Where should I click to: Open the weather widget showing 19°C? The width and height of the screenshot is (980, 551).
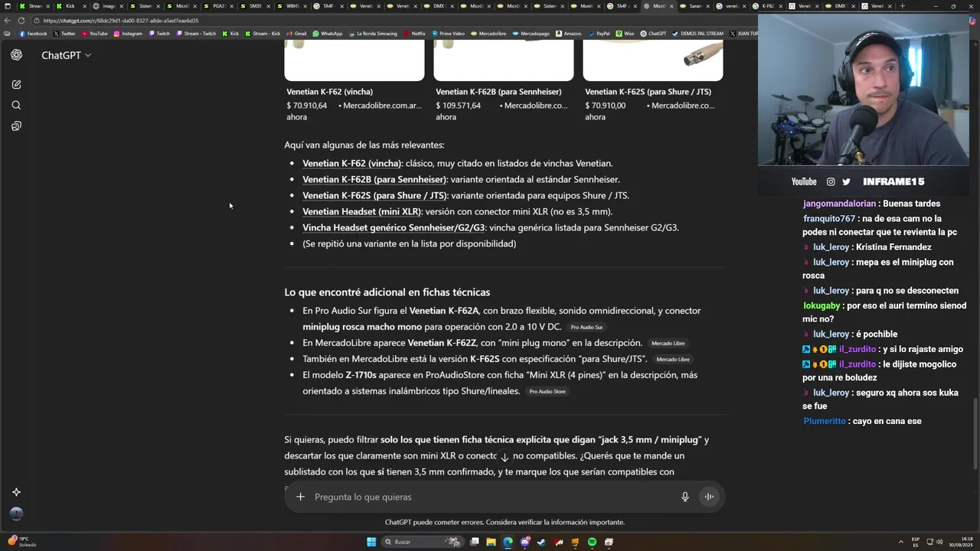pos(22,542)
